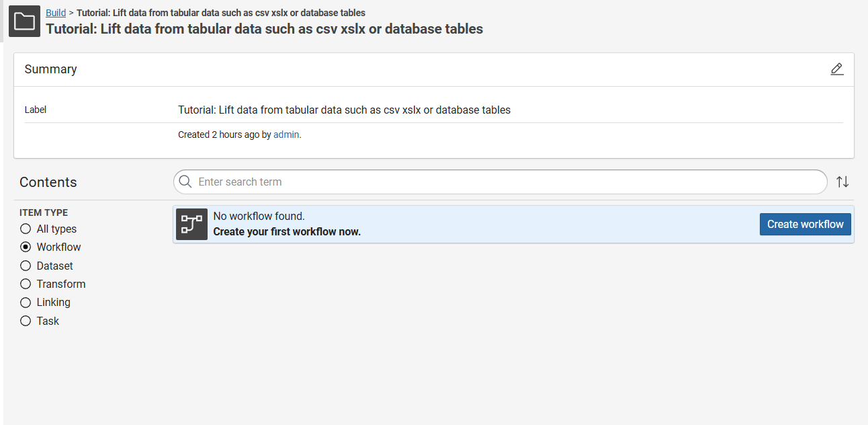Viewport: 868px width, 425px height.
Task: Open the sort options arrows icon
Action: click(842, 182)
